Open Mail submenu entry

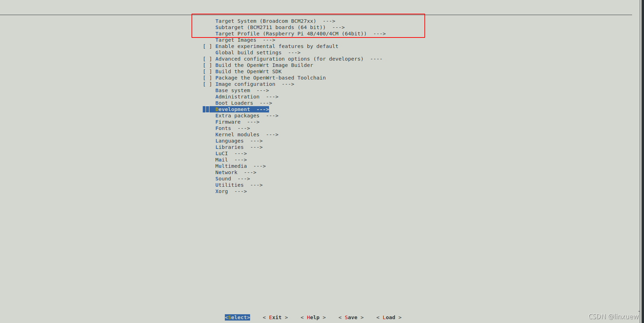[231, 160]
